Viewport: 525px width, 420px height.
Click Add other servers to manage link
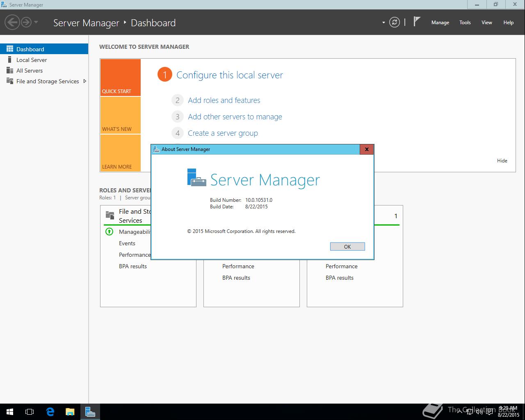235,117
